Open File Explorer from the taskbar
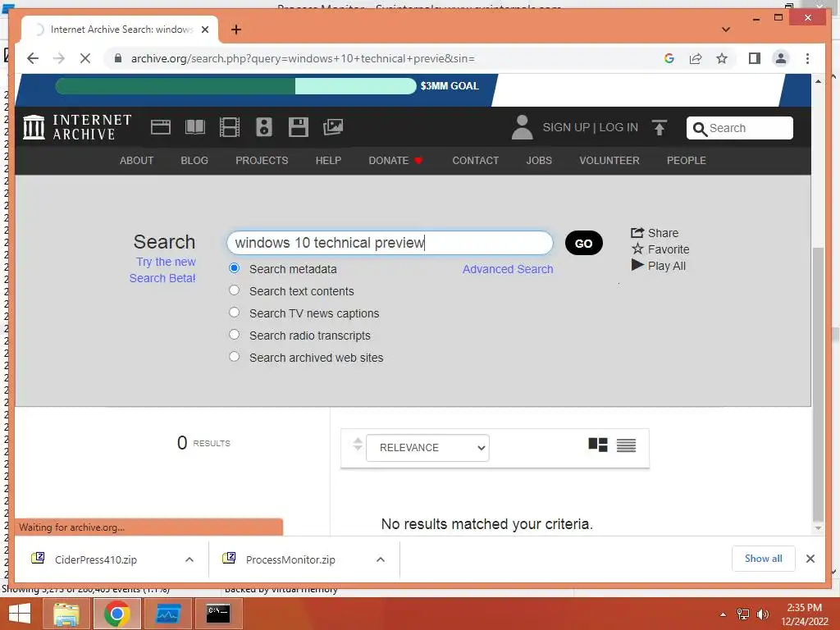 pos(66,614)
